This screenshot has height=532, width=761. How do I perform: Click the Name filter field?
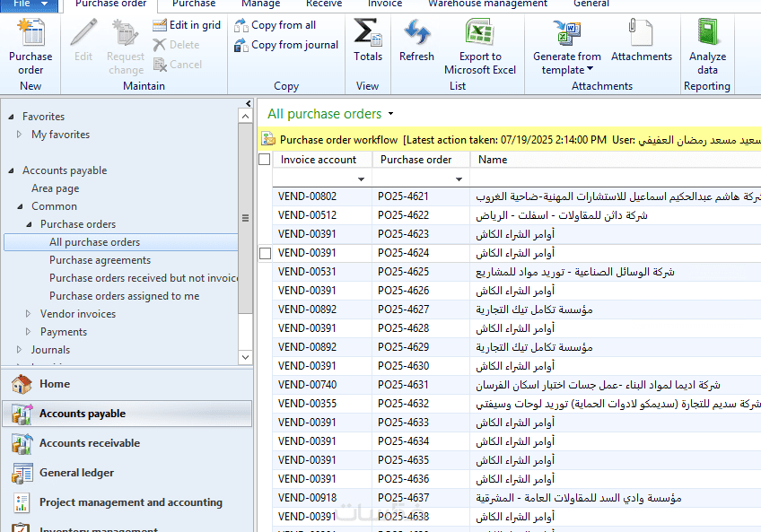tap(616, 179)
